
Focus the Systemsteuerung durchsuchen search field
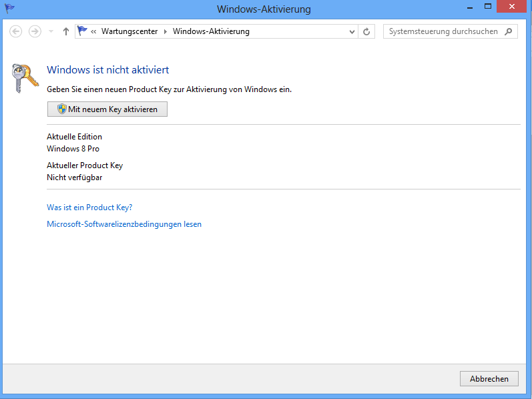(451, 31)
